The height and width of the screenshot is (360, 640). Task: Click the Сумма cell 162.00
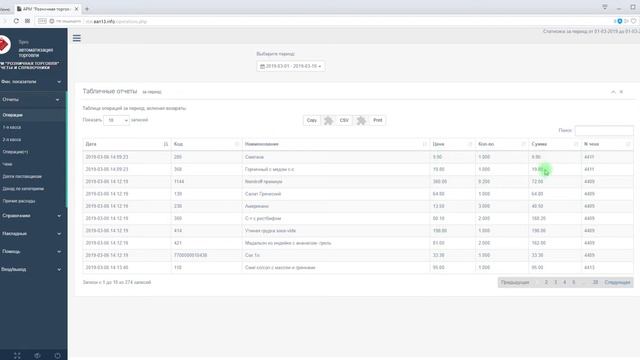coord(555,243)
